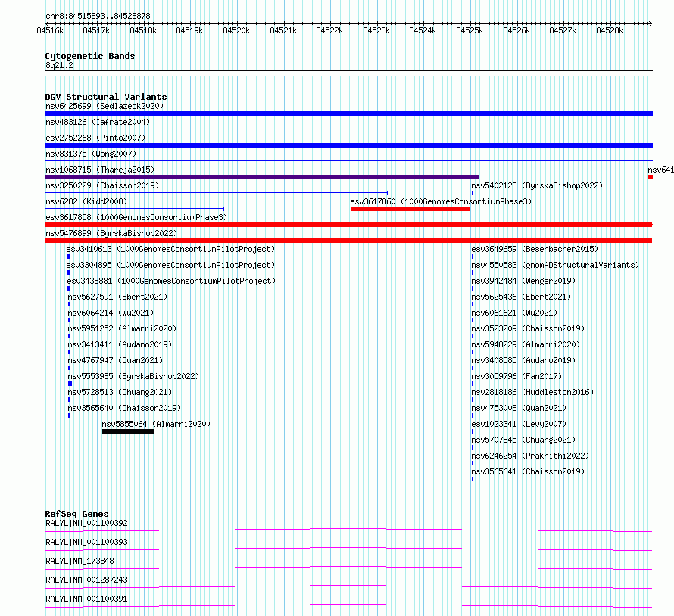Select nsv5553985 (ByrskaBishop2022) label
Screen dimensions: 674x616
click(133, 376)
